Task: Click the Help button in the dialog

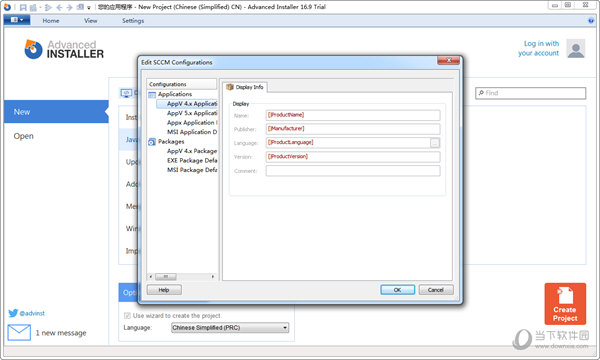Action: point(164,290)
